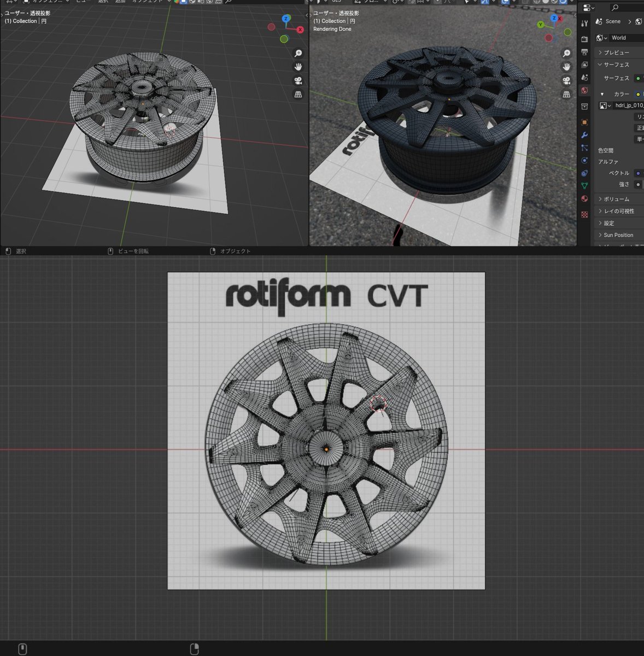Expand the レイの可視性 panel

[618, 211]
